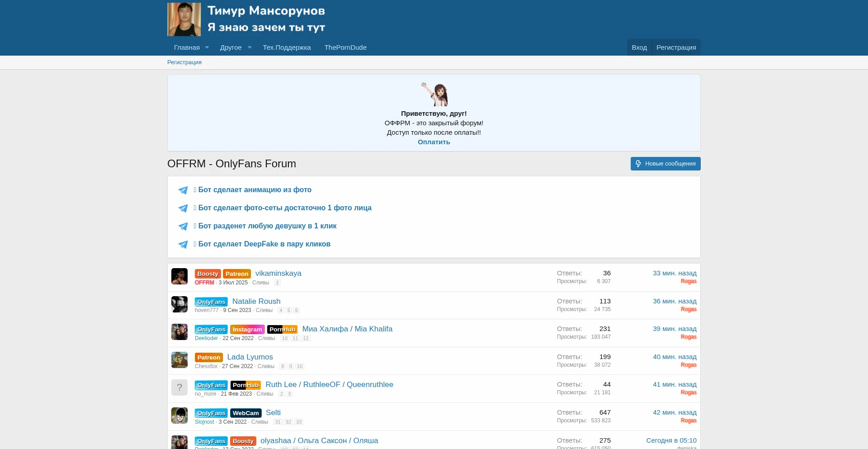Screen dimensions: 868x449
Task: Click the anime mascot image in welcome notice
Action: pos(434,94)
